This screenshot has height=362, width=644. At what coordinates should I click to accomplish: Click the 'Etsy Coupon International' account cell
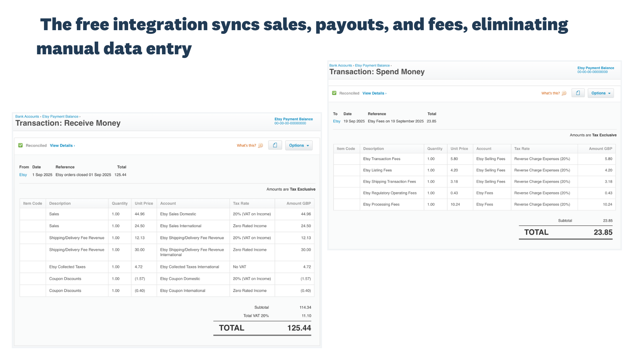click(x=193, y=291)
